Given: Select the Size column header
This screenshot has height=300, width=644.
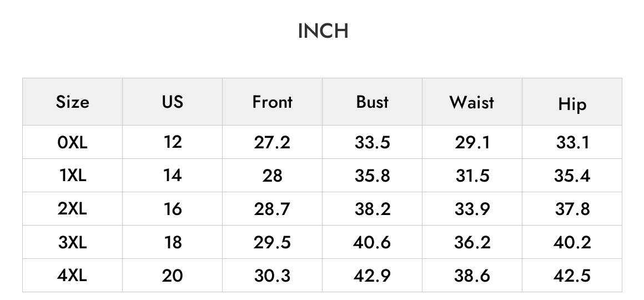Looking at the screenshot, I should coord(72,102).
